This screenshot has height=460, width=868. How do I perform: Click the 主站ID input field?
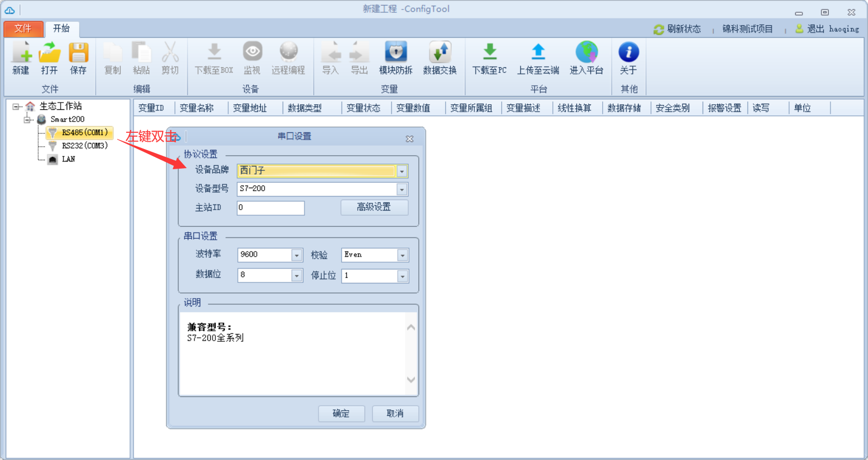[271, 208]
